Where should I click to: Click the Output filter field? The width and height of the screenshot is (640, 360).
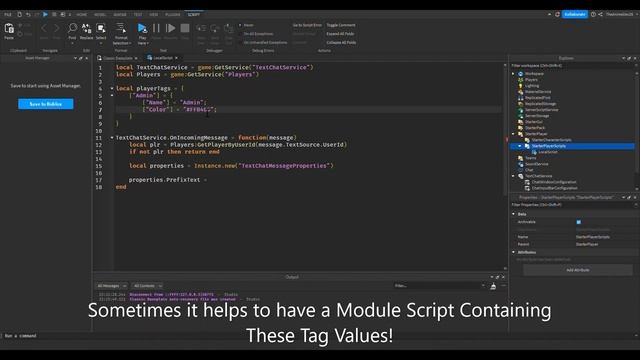pos(440,286)
